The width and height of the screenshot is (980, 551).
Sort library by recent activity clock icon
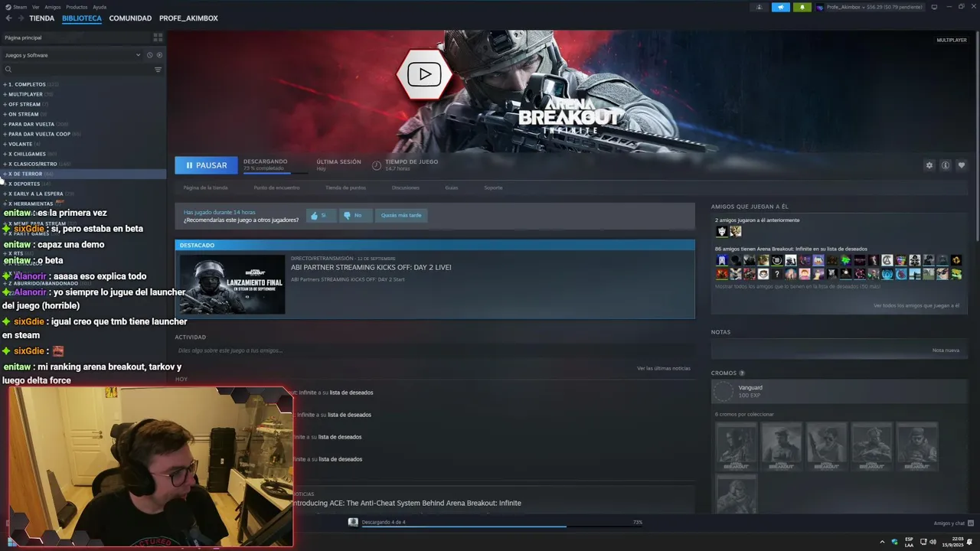[149, 55]
